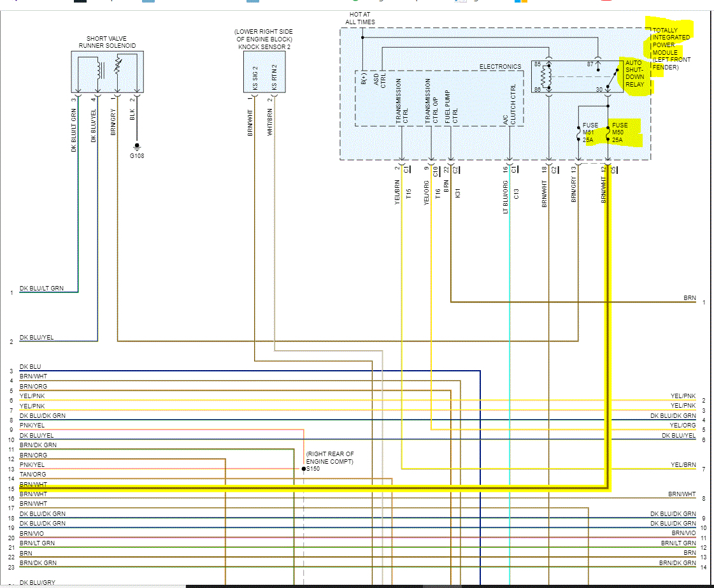This screenshot has height=588, width=714.
Task: Click the right BRN/VIO wire label
Action: [x=683, y=533]
